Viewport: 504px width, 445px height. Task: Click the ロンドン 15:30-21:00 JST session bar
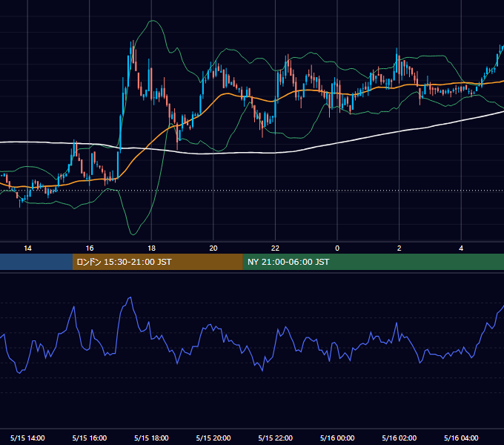tap(157, 262)
